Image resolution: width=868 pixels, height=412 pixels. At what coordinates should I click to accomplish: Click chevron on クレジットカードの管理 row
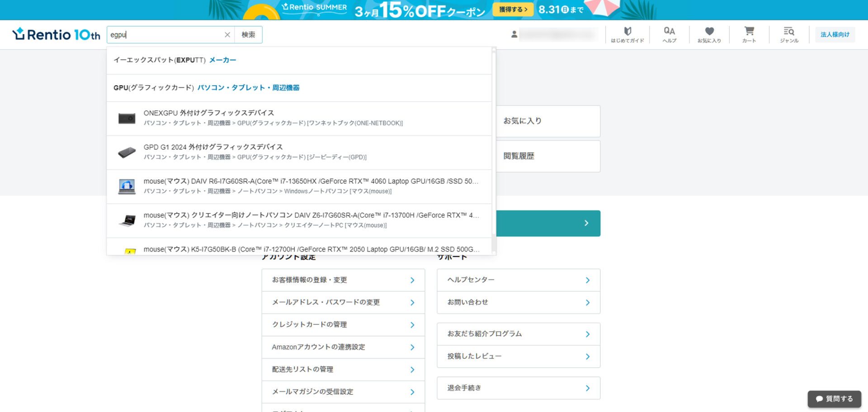[412, 325]
